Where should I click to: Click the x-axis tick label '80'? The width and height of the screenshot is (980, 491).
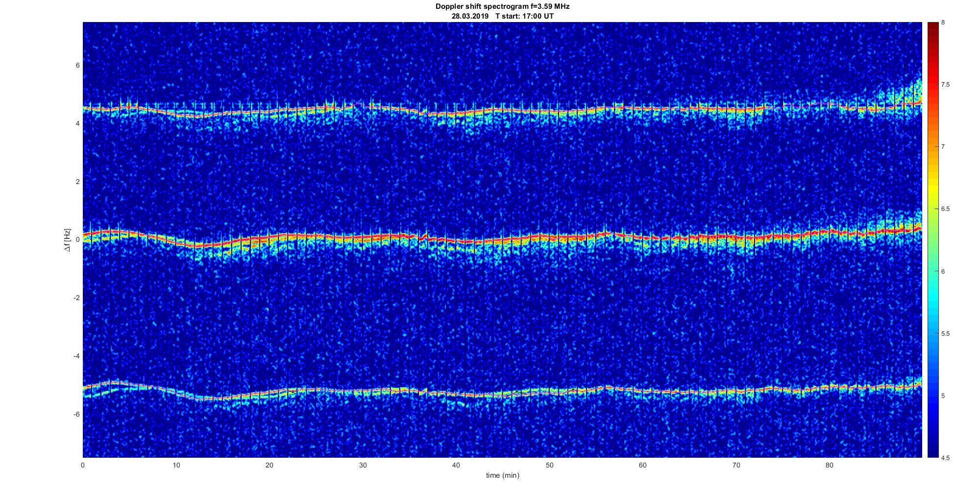(x=830, y=465)
